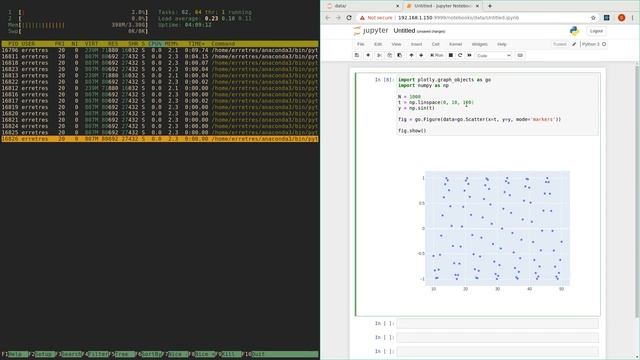
Task: Insert a cell below with plus icon
Action: 368,55
